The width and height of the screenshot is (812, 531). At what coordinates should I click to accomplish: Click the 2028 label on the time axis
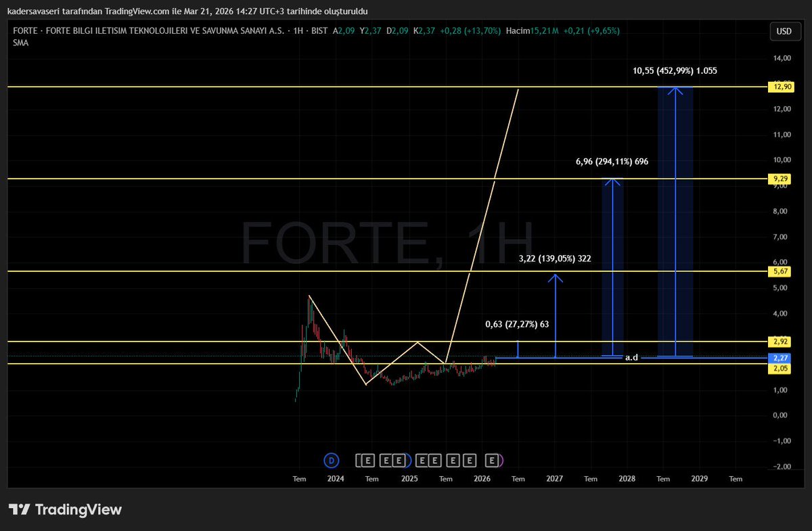click(x=627, y=479)
